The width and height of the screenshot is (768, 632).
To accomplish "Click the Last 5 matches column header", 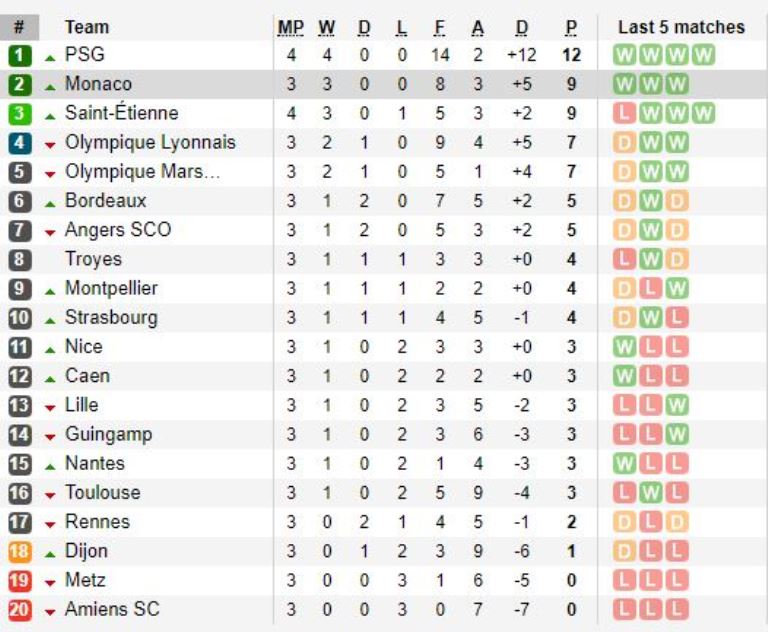I will [x=681, y=27].
